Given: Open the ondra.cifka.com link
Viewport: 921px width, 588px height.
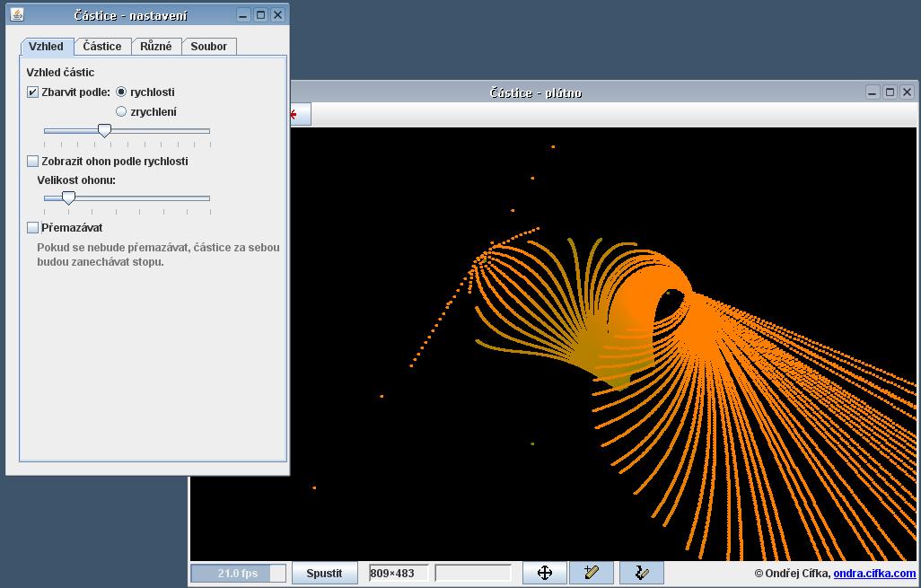Looking at the screenshot, I should (x=873, y=574).
